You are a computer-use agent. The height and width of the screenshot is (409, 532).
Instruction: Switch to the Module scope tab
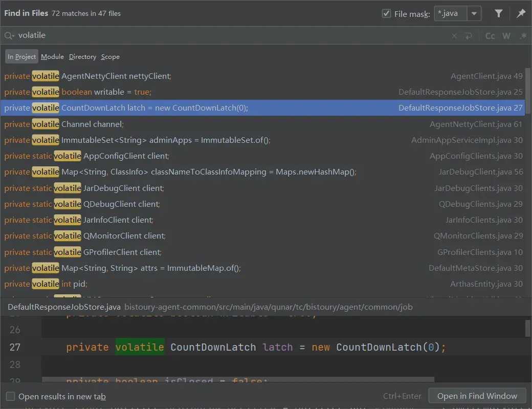click(x=52, y=57)
